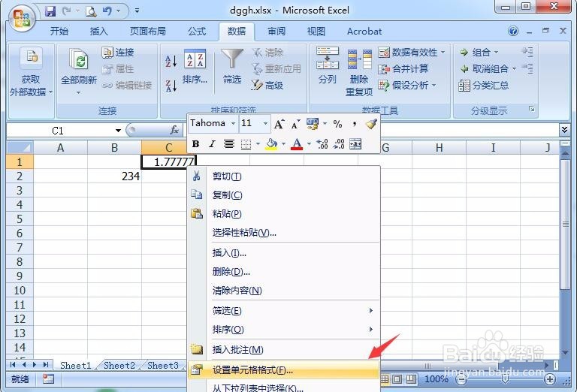Click Merge and Center in mini toolbar
577x392 pixels.
pos(355,143)
